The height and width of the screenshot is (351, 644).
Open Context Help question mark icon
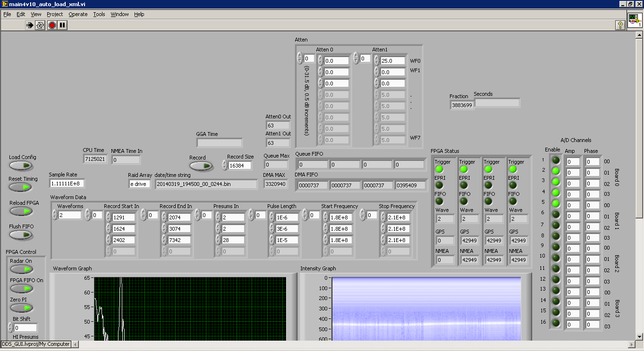coord(620,25)
